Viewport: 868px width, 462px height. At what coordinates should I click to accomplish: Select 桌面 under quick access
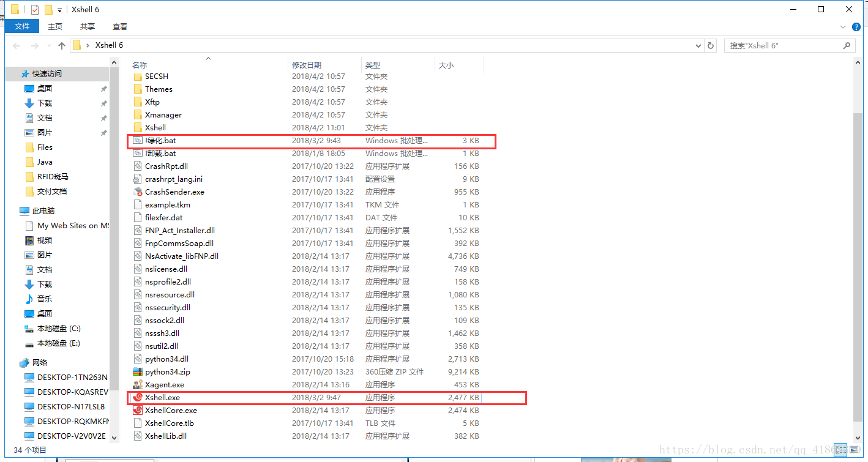[45, 88]
